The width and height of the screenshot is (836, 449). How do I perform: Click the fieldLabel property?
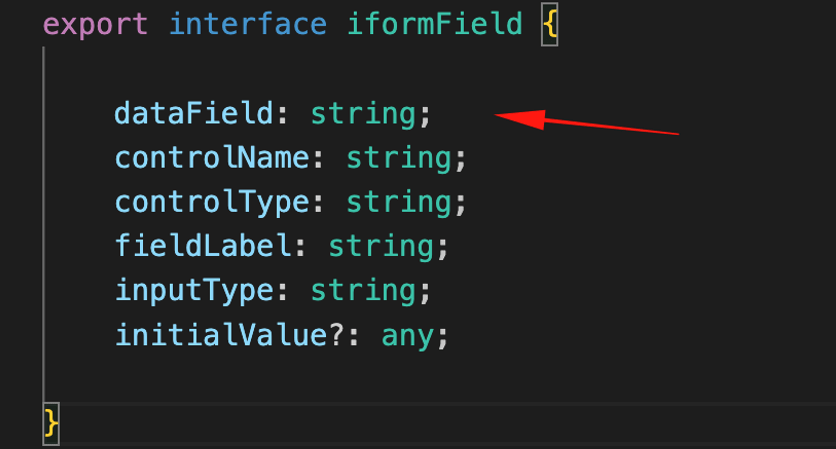[x=203, y=246]
